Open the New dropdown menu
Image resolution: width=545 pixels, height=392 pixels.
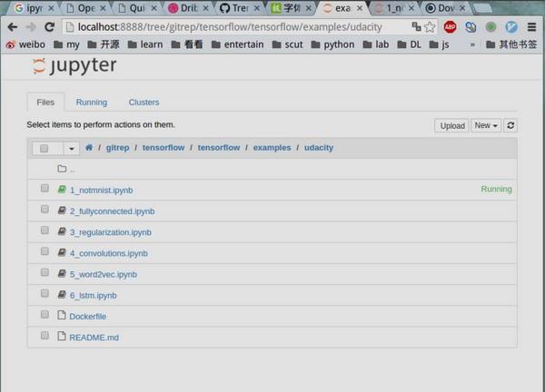(x=486, y=125)
